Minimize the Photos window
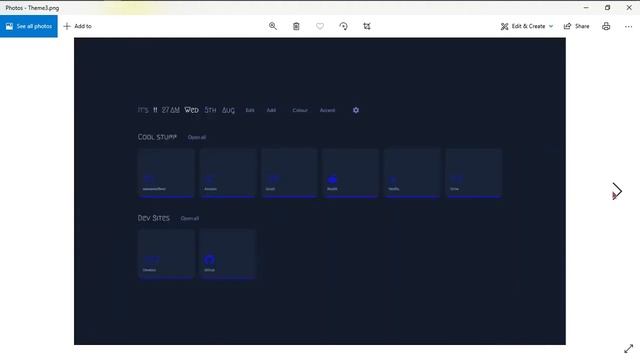Screen dimensions: 640x360 [586, 7]
